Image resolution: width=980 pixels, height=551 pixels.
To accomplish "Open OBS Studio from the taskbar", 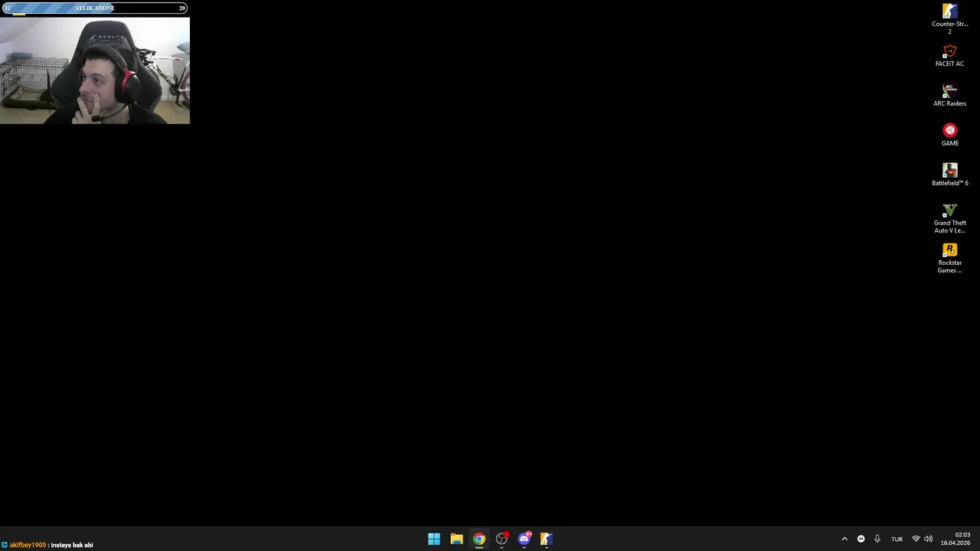I will [x=501, y=539].
